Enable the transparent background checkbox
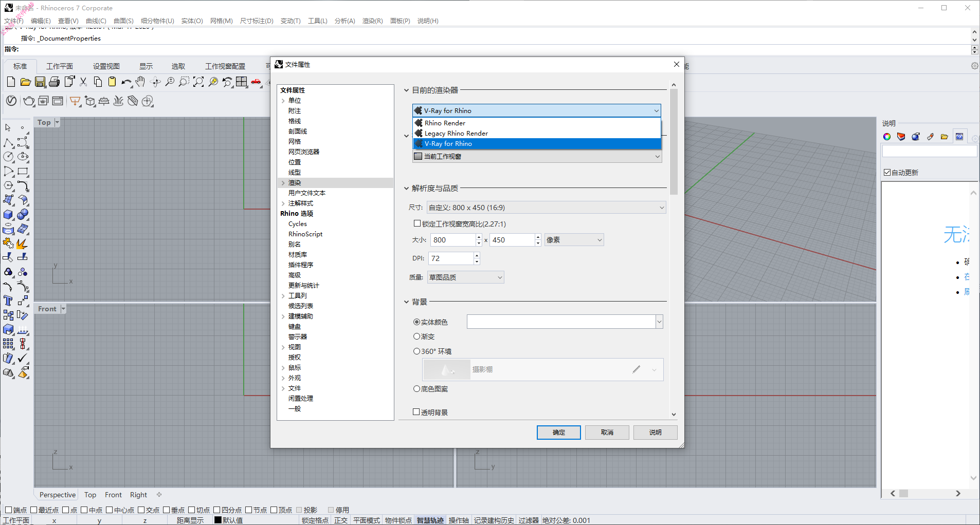Image resolution: width=980 pixels, height=525 pixels. coord(417,412)
